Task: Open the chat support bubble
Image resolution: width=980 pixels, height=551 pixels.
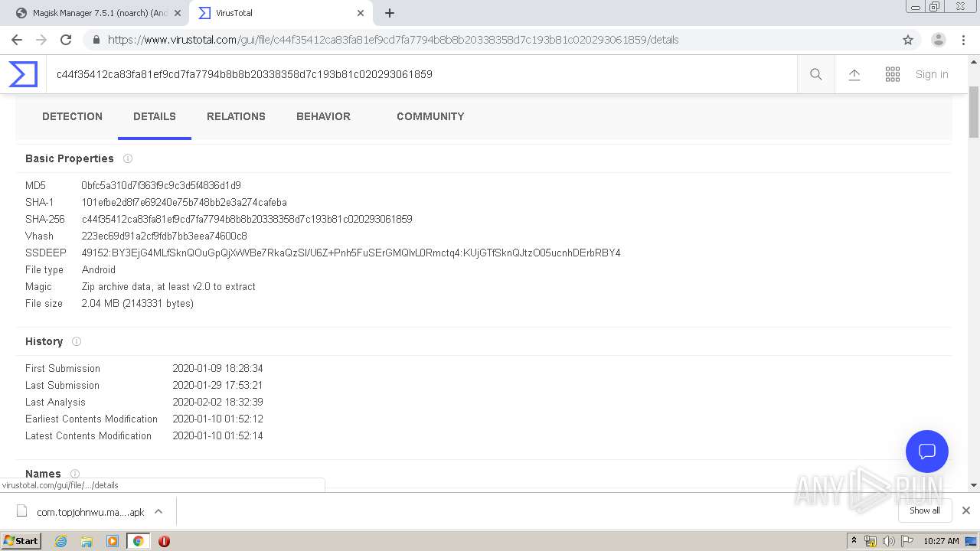Action: [x=927, y=452]
